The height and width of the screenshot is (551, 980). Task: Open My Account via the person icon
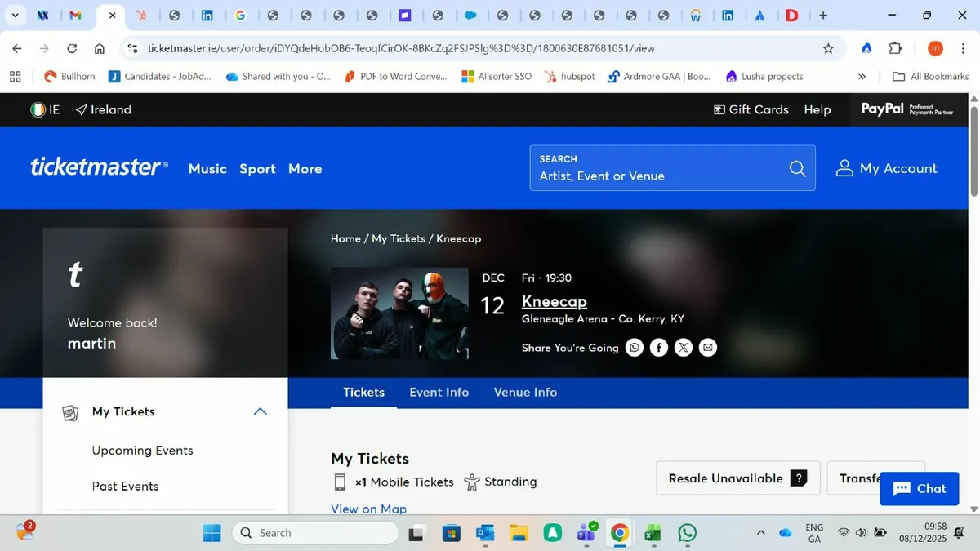pos(844,168)
